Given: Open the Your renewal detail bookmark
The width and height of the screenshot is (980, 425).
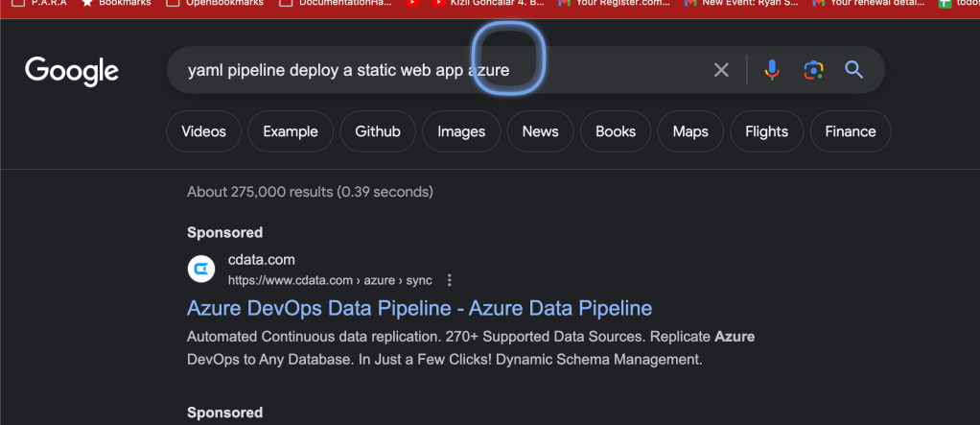Looking at the screenshot, I should [869, 3].
